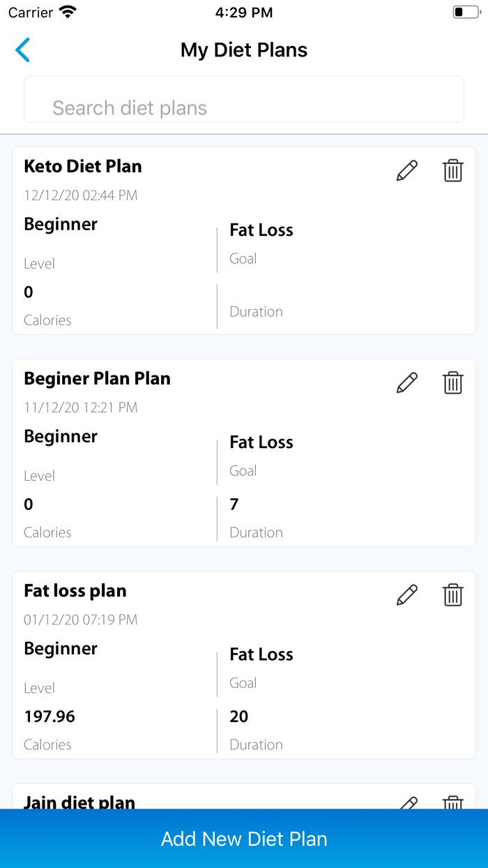Viewport: 488px width, 868px height.
Task: Edit the Jain diet plan pencil icon
Action: point(408,802)
